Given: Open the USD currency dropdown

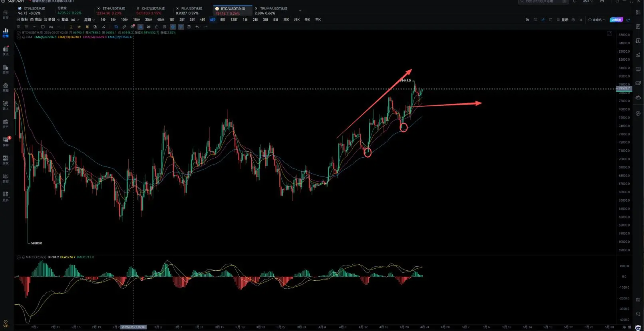Looking at the screenshot, I should (x=588, y=2).
